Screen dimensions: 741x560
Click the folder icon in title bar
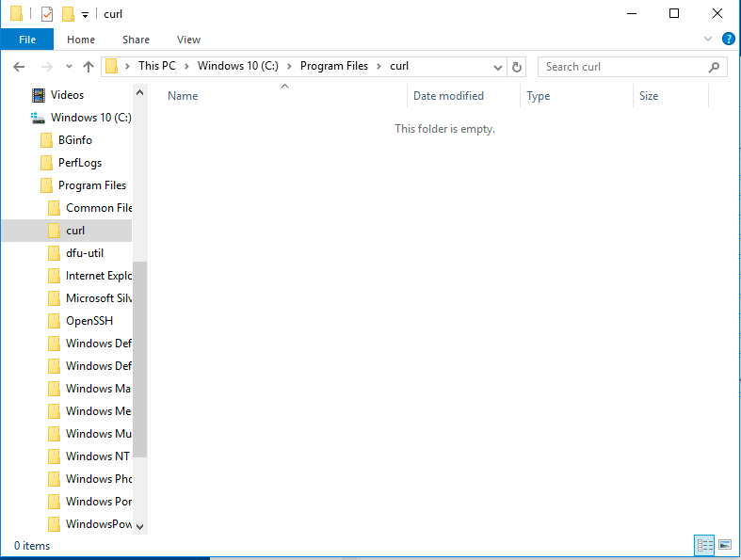pos(16,14)
